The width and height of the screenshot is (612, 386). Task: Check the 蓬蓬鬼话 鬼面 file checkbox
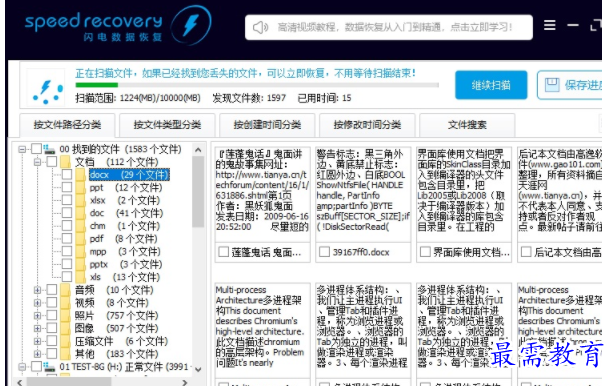(x=224, y=252)
